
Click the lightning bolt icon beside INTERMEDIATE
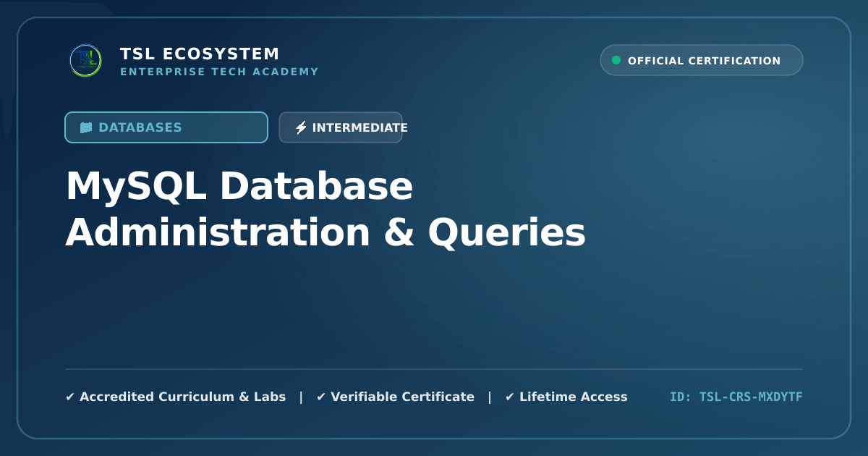pyautogui.click(x=301, y=127)
